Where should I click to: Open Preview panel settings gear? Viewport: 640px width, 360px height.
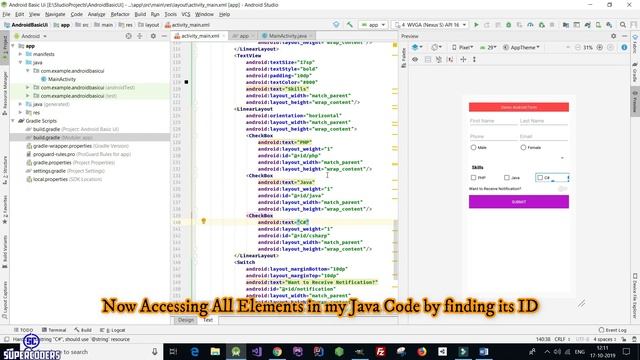coord(613,36)
